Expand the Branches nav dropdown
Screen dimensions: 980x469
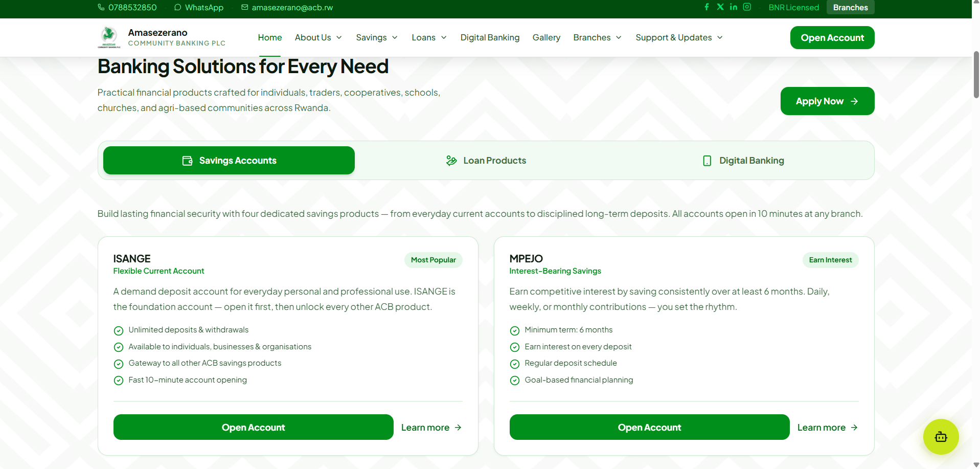(598, 37)
